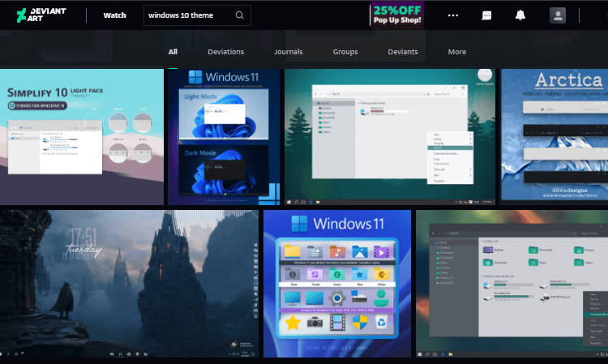
Task: Open the chat messages icon
Action: [x=486, y=15]
